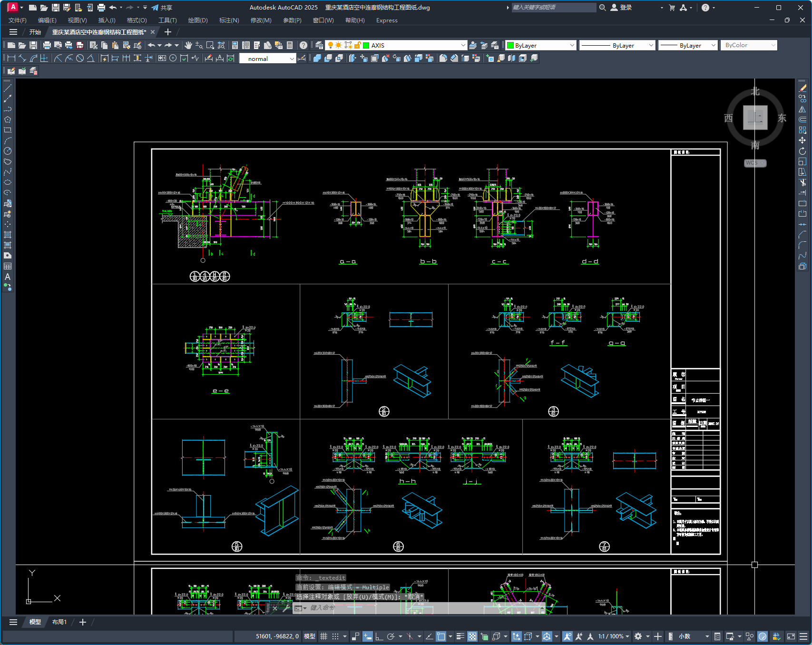Click the green ByLayer color swatch
The image size is (812, 645).
coord(510,45)
